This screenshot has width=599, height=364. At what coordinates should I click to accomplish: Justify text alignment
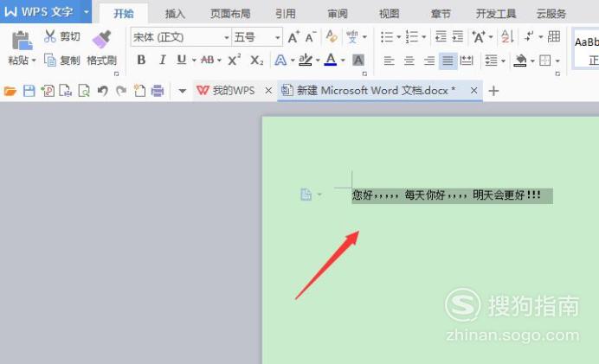tap(448, 61)
